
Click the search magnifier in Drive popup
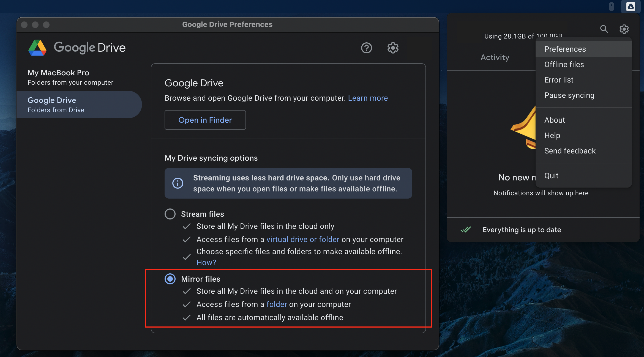click(x=604, y=29)
